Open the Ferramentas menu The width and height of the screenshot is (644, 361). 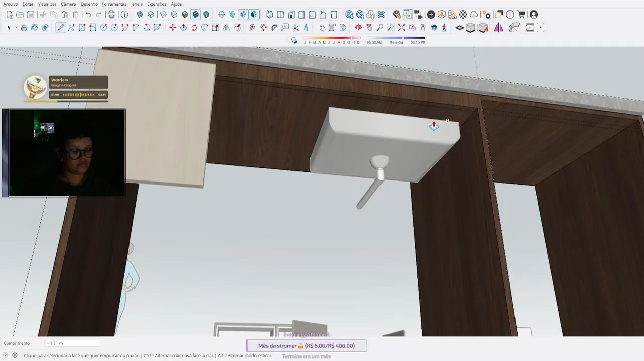pos(114,4)
